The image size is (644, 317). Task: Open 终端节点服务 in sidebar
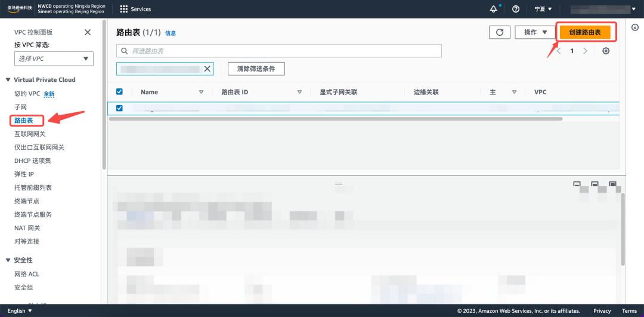coord(33,214)
